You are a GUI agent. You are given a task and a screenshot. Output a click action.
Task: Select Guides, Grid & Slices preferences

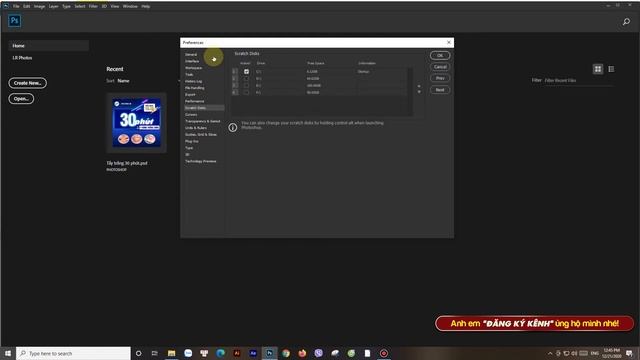coord(201,135)
